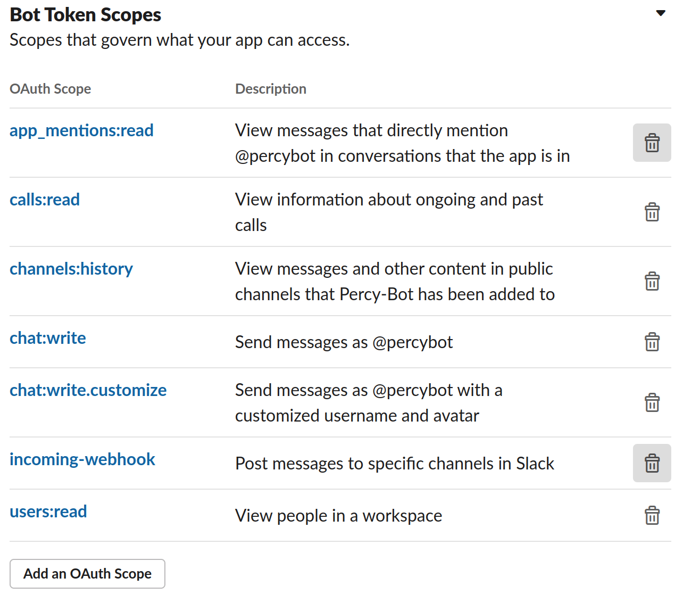Image resolution: width=700 pixels, height=594 pixels.
Task: Click the OAuth Scope column header
Action: click(x=51, y=89)
